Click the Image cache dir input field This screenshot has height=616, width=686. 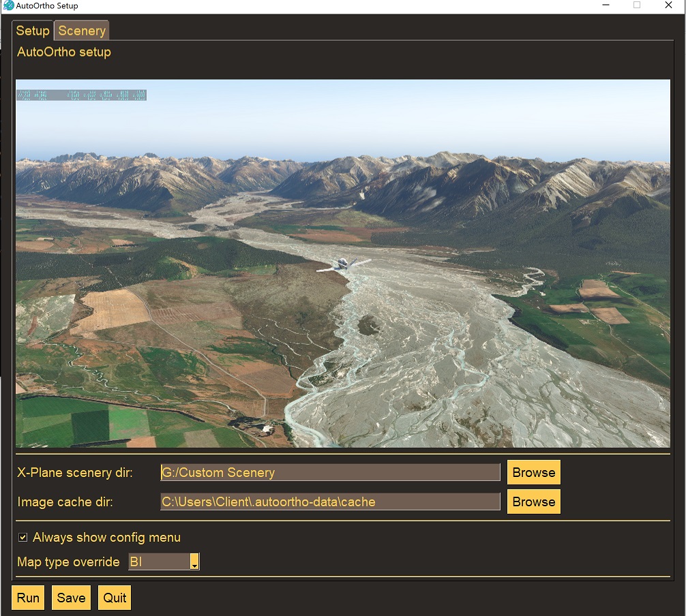click(330, 502)
